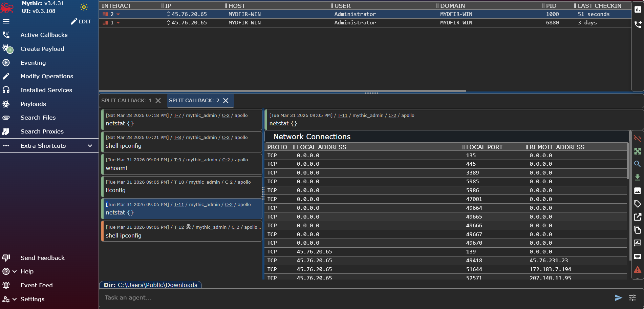Toggle light theme with the sun icon
644x309 pixels.
(x=84, y=7)
